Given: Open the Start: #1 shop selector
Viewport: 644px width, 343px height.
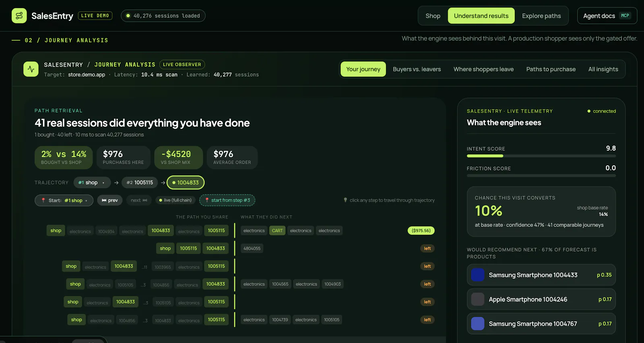Looking at the screenshot, I should click(x=64, y=200).
